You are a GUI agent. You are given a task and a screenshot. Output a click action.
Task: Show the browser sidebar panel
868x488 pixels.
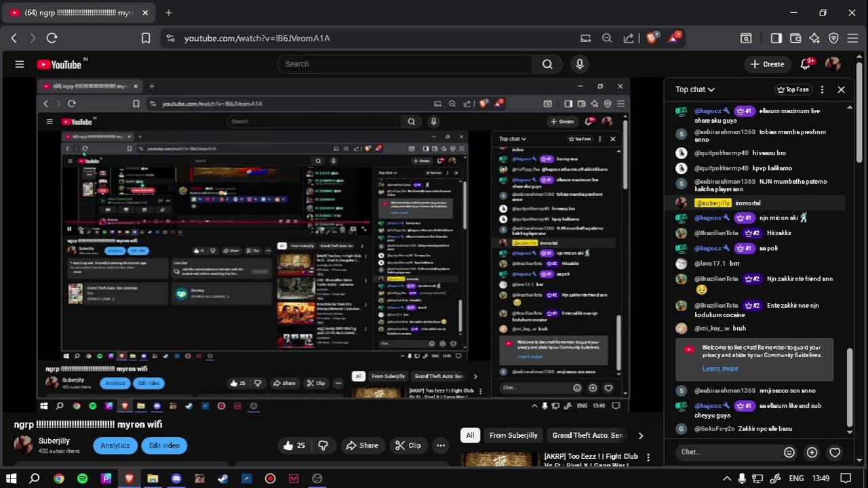(776, 39)
